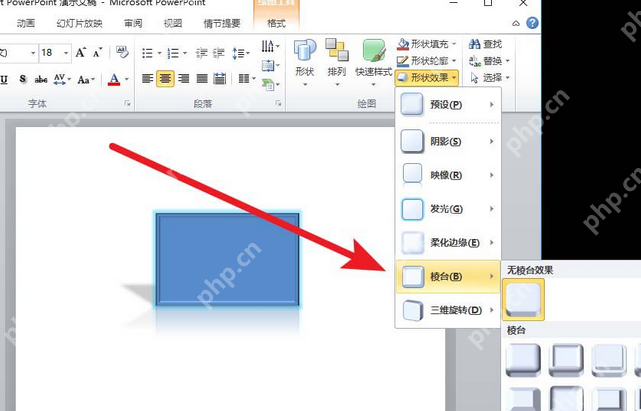The height and width of the screenshot is (411, 641).
Task: Switch to the 动画 tab
Action: pos(26,23)
